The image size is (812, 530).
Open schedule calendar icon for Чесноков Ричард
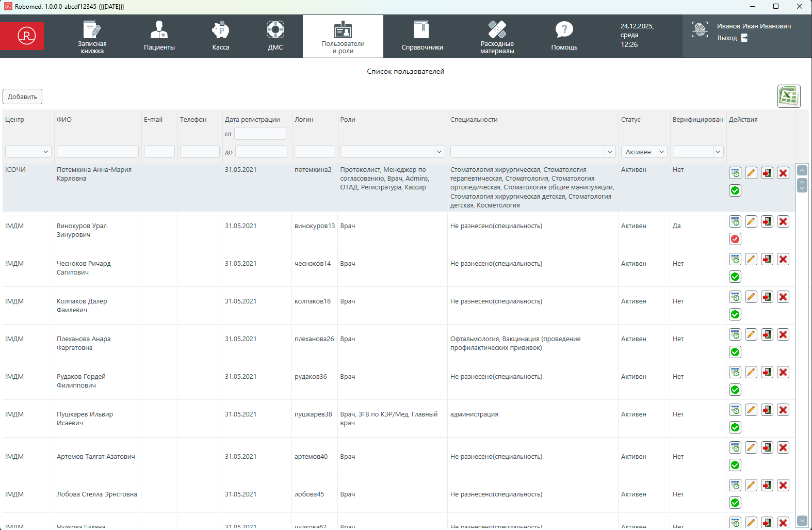click(x=735, y=259)
